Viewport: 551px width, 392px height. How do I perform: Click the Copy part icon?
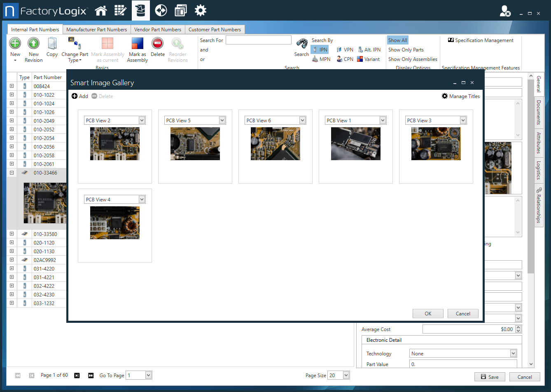point(52,44)
